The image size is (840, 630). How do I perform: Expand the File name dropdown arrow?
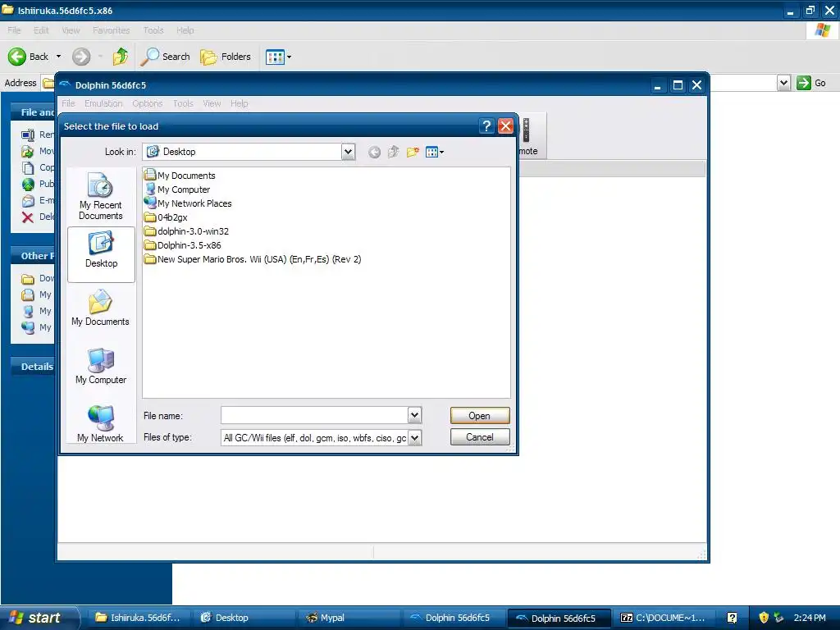pos(414,414)
